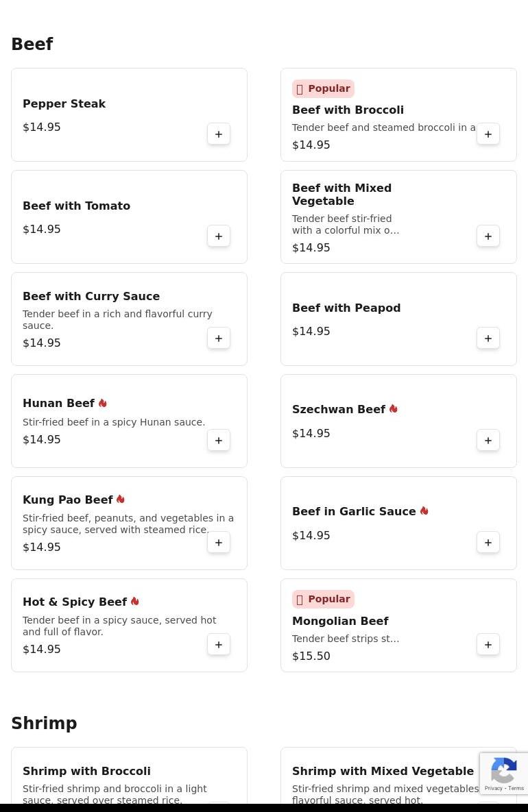The width and height of the screenshot is (528, 812).
Task: Add Hot & Spicy Beef to order
Action: (219, 645)
